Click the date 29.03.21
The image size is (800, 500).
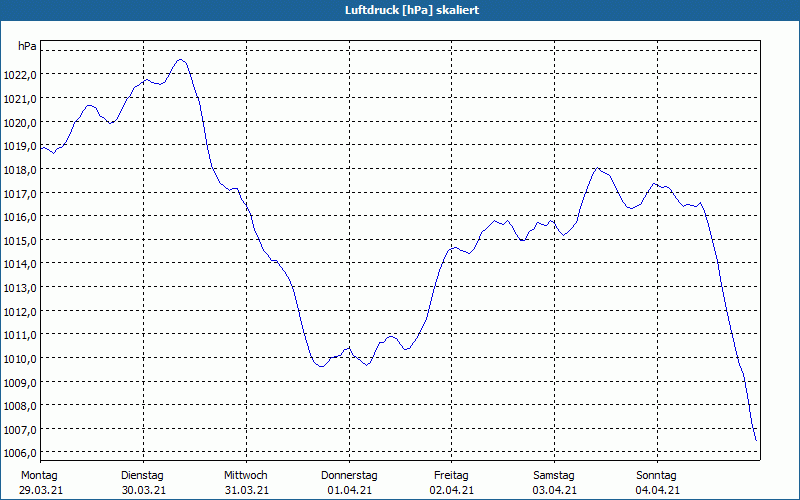[x=41, y=491]
